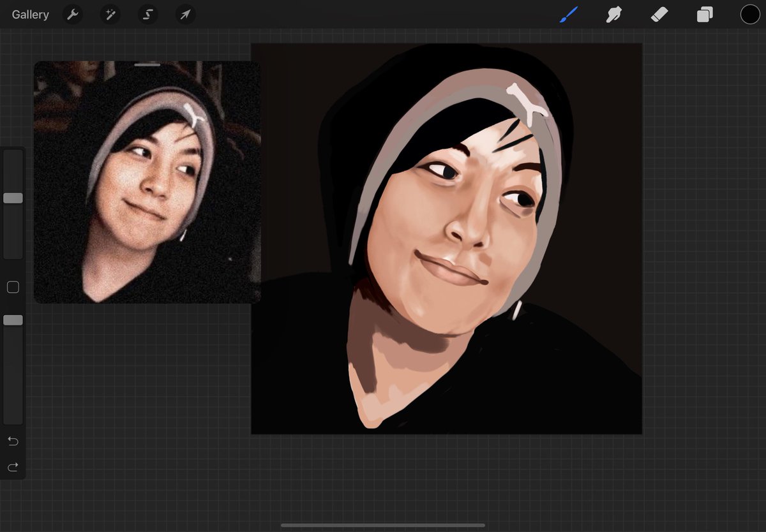Open the Layers panel
This screenshot has width=766, height=532.
tap(705, 14)
